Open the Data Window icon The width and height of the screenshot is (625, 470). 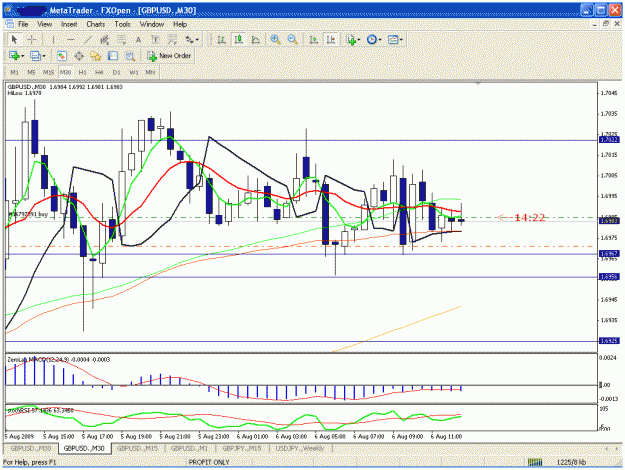click(x=79, y=56)
